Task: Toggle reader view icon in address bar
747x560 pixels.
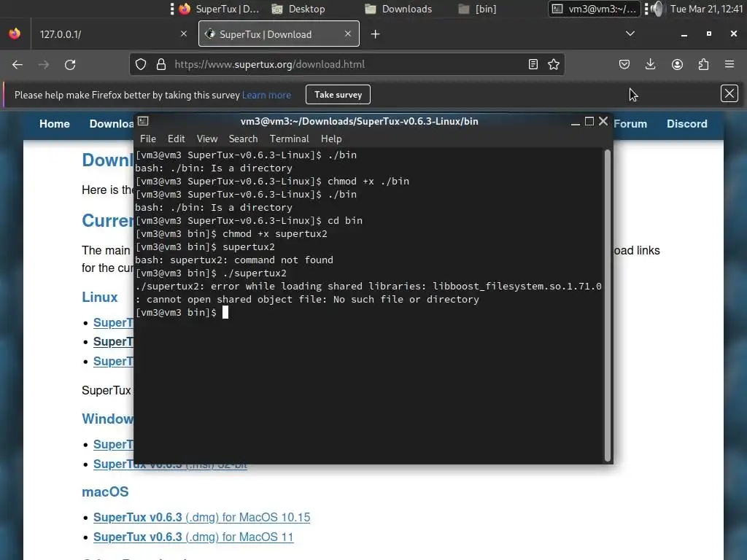Action: [x=533, y=64]
